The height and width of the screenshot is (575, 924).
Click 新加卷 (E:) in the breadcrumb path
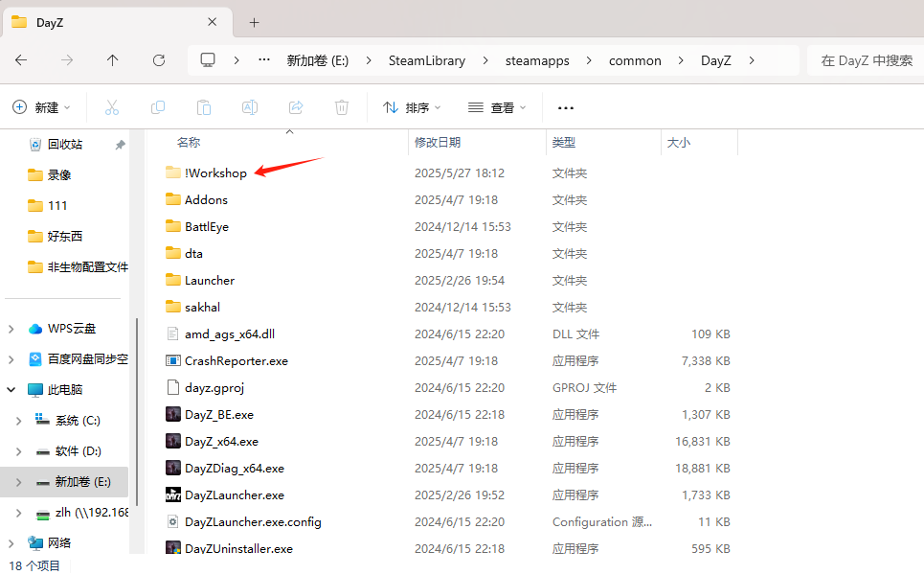[318, 60]
